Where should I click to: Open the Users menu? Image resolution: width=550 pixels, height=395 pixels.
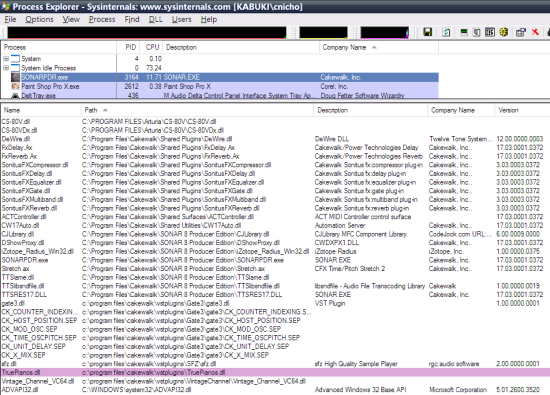[x=181, y=19]
